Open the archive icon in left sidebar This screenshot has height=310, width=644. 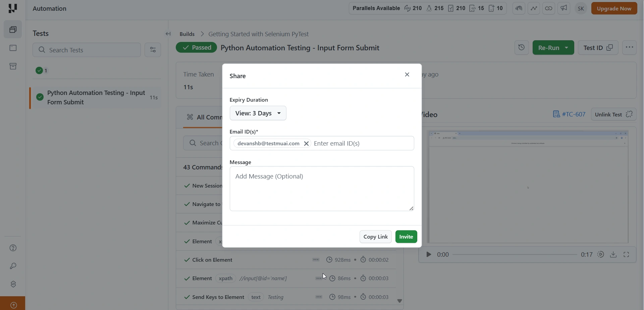pos(13,66)
